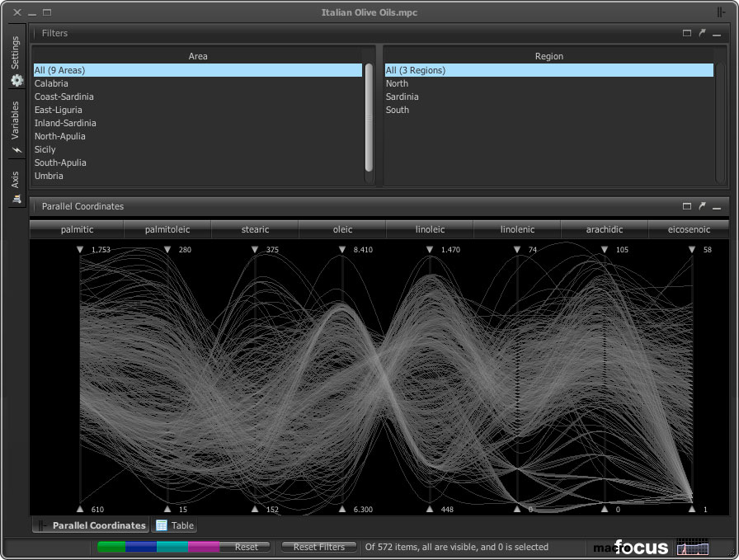
Task: Detach the Filters panel with arrow icon
Action: click(702, 33)
